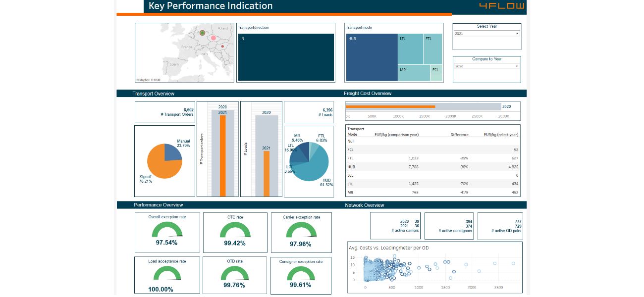Click the IN block under Transportdirection
Image resolution: width=644 pixels, height=297 pixels.
(x=286, y=57)
